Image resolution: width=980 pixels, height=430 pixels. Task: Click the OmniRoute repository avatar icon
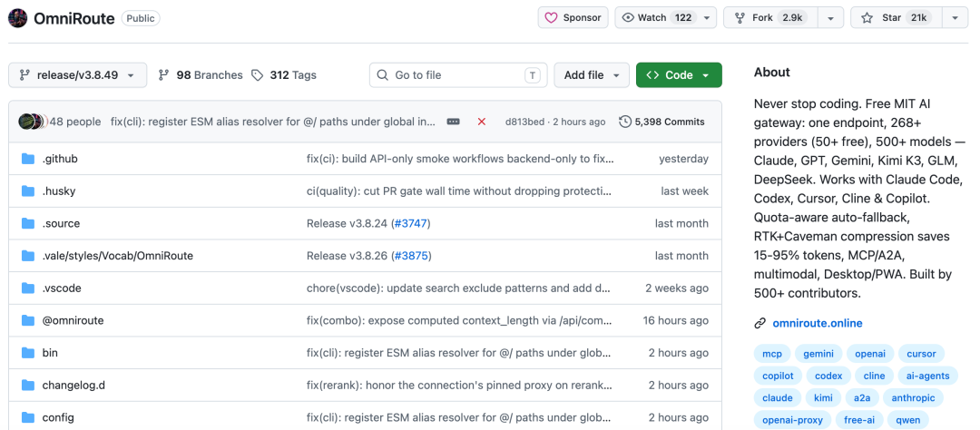click(x=17, y=18)
